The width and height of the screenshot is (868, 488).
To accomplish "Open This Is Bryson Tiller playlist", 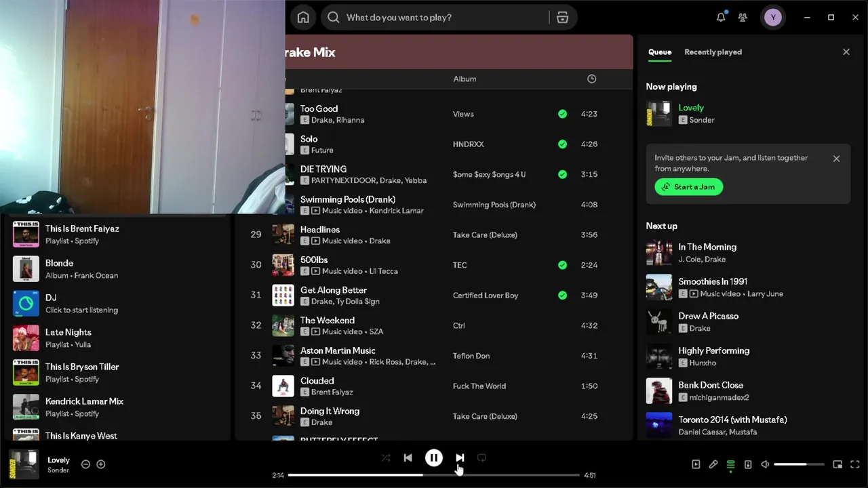I will click(x=119, y=373).
